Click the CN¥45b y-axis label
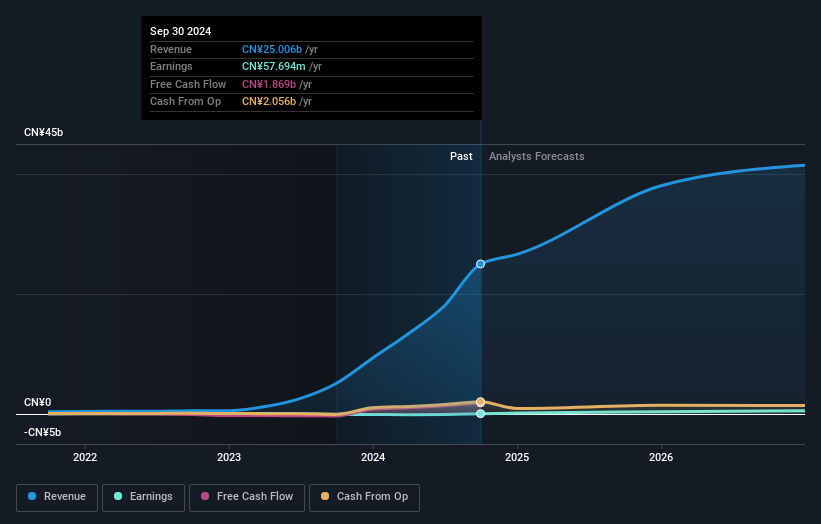The image size is (821, 524). 43,132
